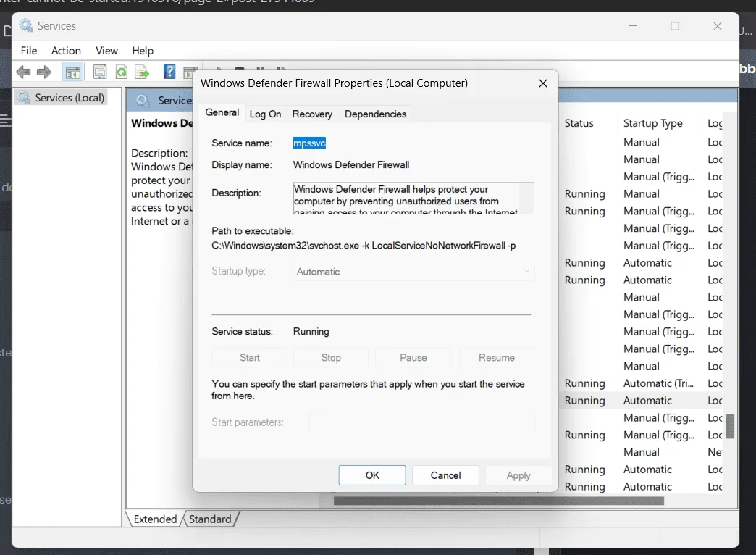
Task: Click the Services gear icon in title bar
Action: (x=25, y=25)
